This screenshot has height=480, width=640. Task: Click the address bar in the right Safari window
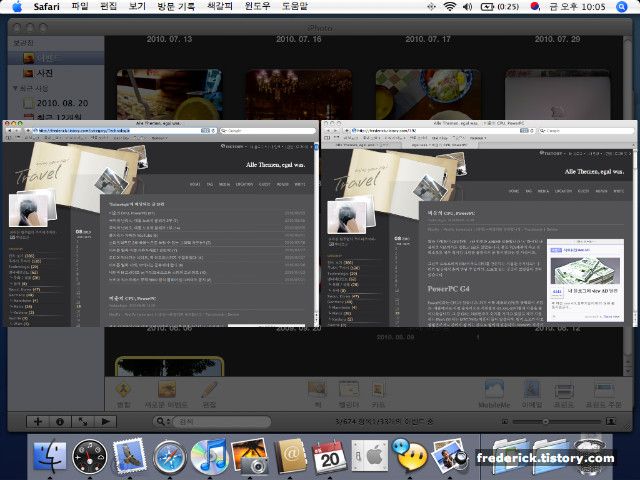pos(442,131)
